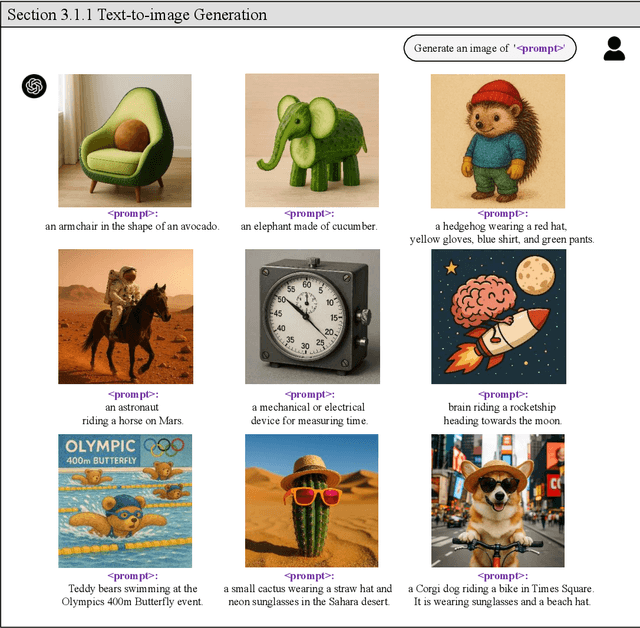Open the avocado armchair image

(125, 141)
